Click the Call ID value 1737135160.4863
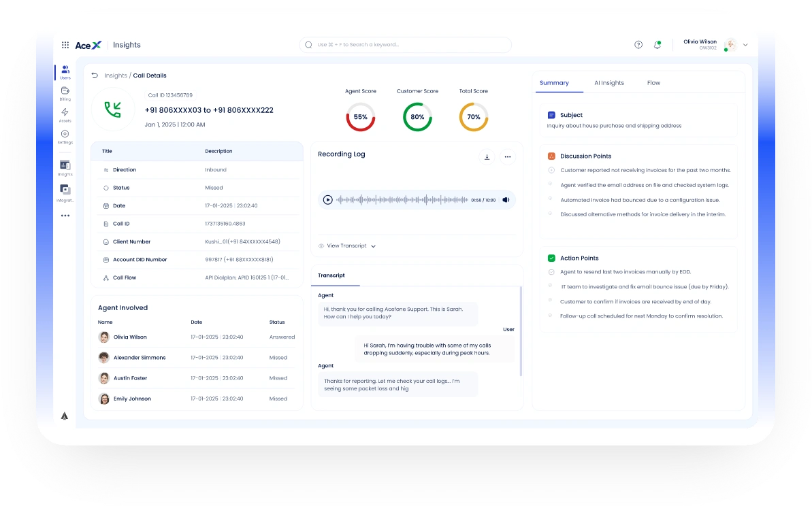This screenshot has width=812, height=506. [225, 224]
